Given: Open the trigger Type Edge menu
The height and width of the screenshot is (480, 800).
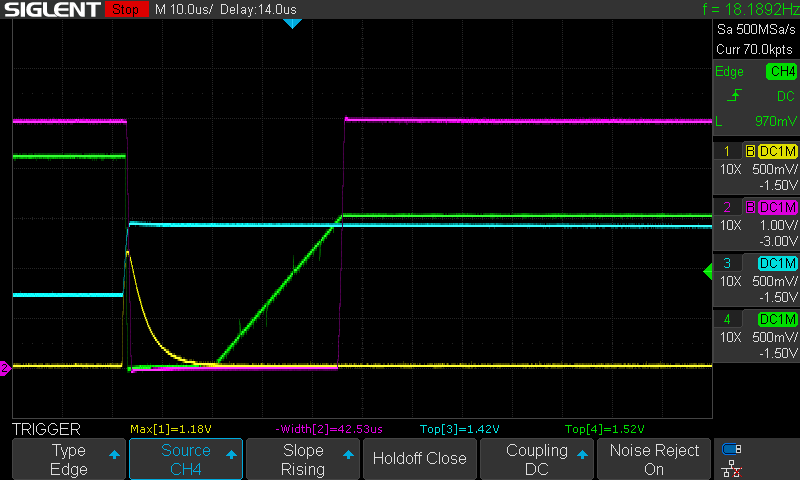Looking at the screenshot, I should pos(68,459).
